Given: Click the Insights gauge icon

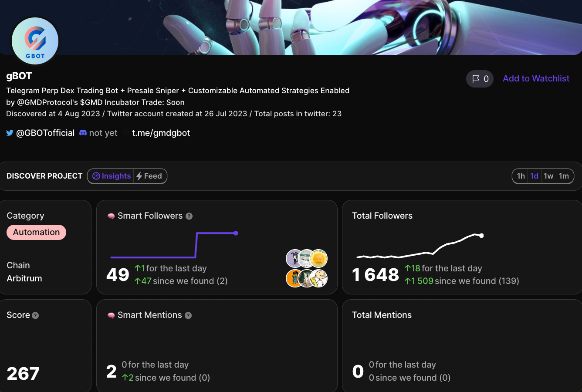Looking at the screenshot, I should pyautogui.click(x=96, y=176).
